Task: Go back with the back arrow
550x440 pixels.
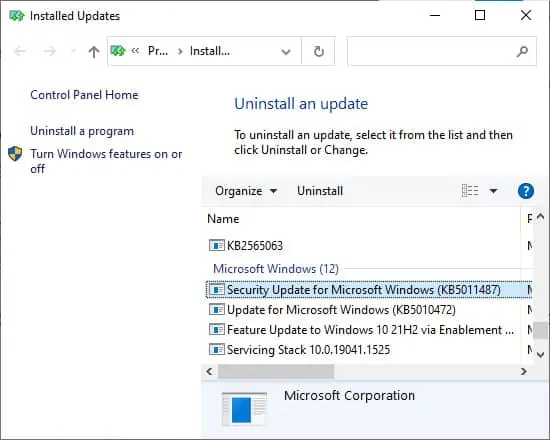Action: point(20,52)
